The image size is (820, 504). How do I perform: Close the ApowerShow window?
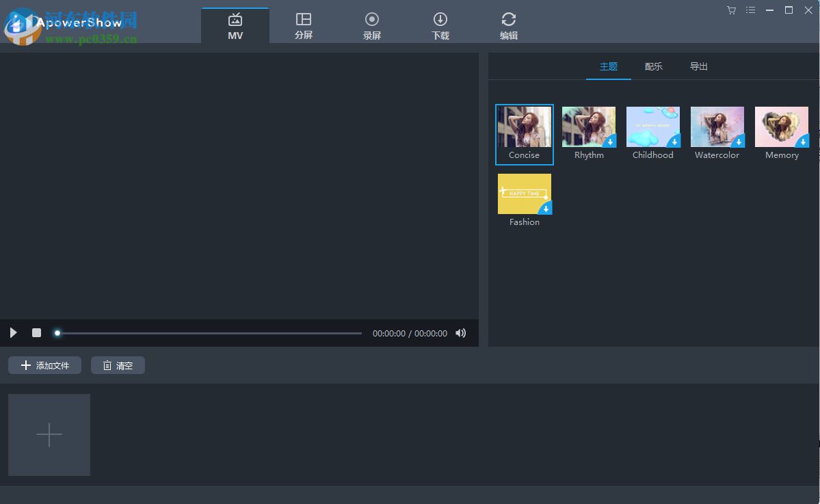pyautogui.click(x=808, y=10)
